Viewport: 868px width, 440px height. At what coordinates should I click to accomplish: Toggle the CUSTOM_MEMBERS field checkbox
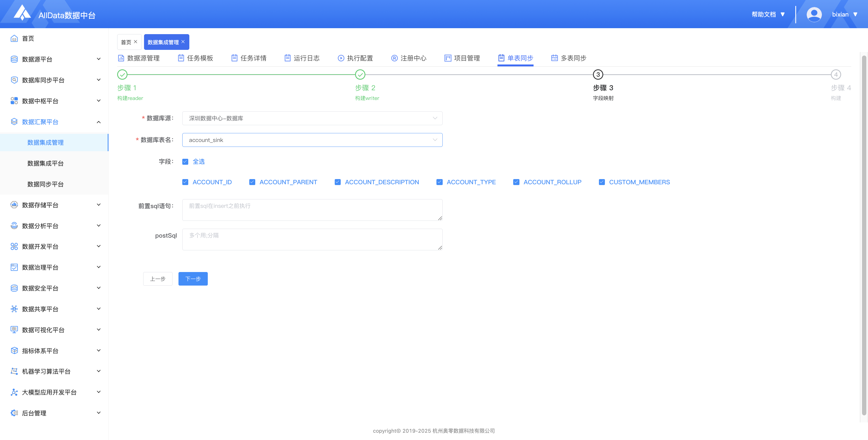[602, 182]
